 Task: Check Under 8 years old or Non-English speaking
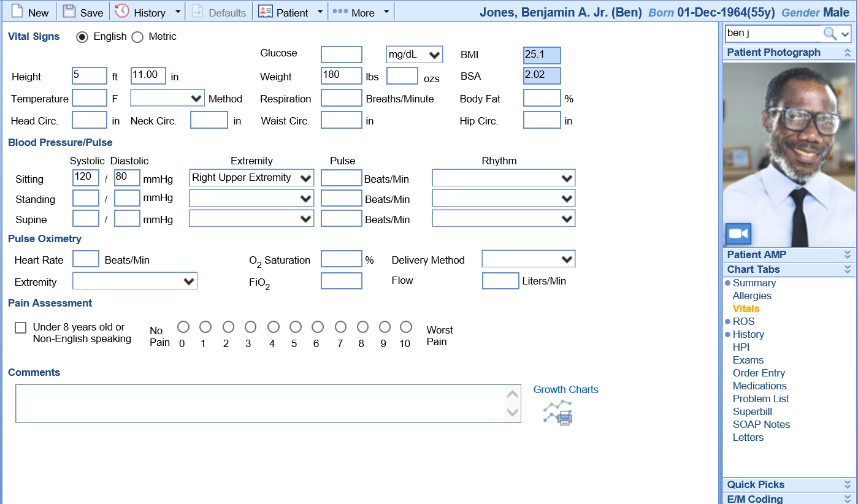click(x=21, y=327)
